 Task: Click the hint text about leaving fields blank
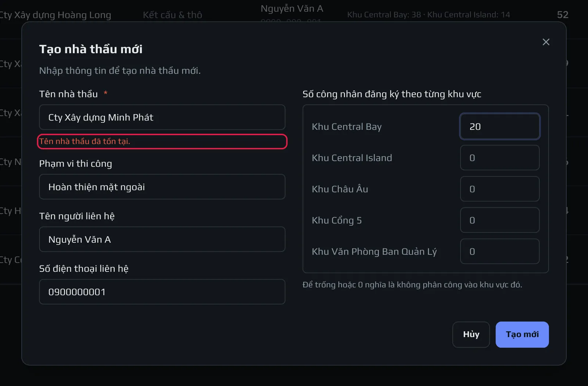pyautogui.click(x=412, y=285)
